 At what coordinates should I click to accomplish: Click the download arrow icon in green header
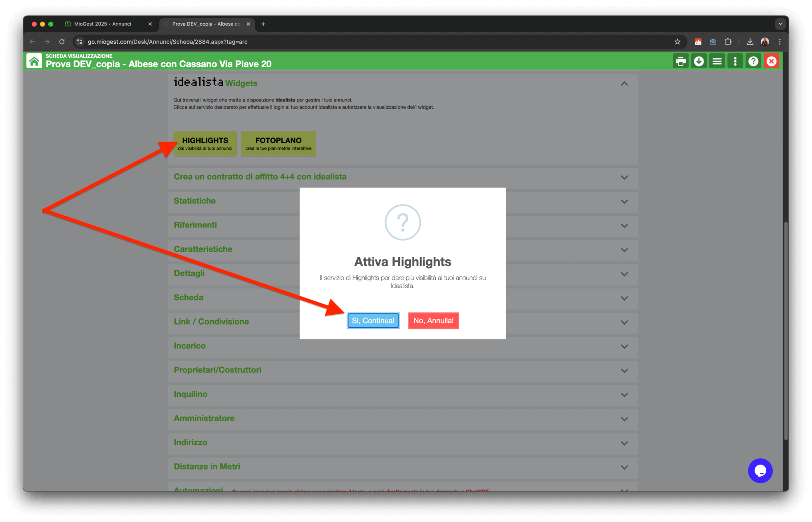coord(699,62)
